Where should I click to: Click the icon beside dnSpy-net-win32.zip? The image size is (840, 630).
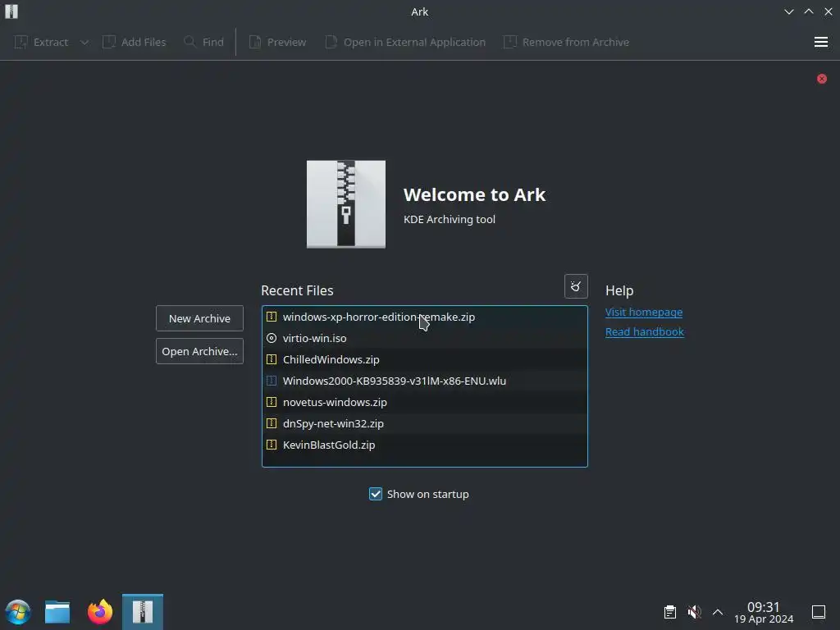tap(272, 423)
